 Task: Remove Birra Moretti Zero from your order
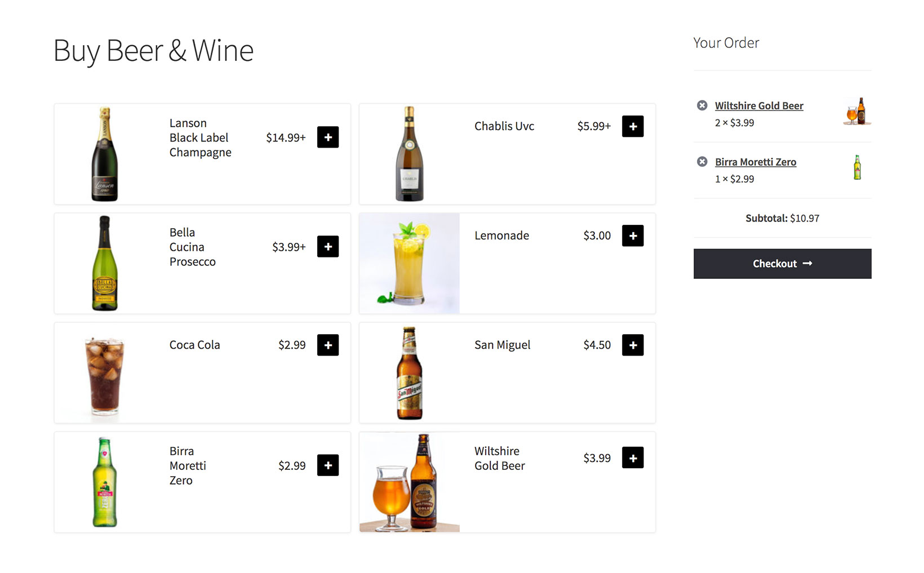click(x=702, y=162)
